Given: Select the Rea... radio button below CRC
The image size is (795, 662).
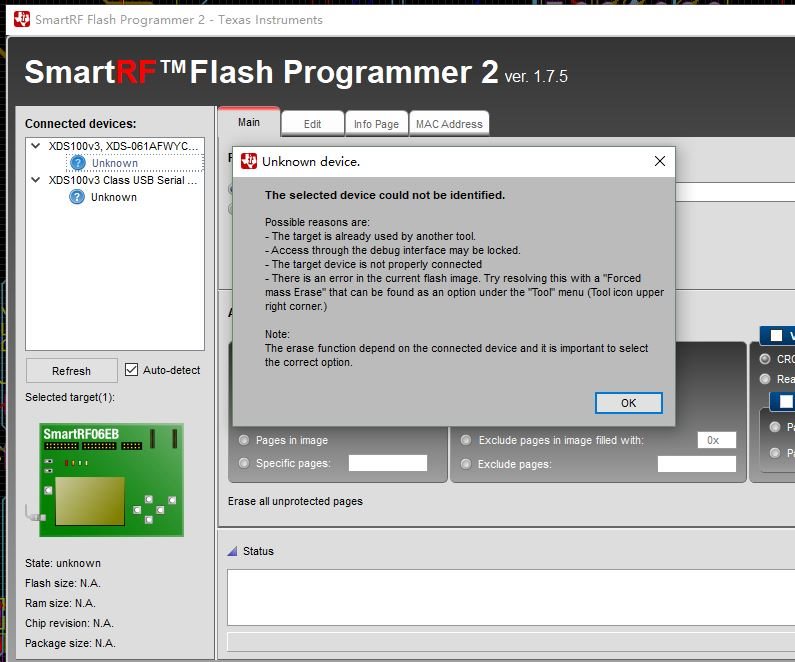Looking at the screenshot, I should tap(765, 379).
